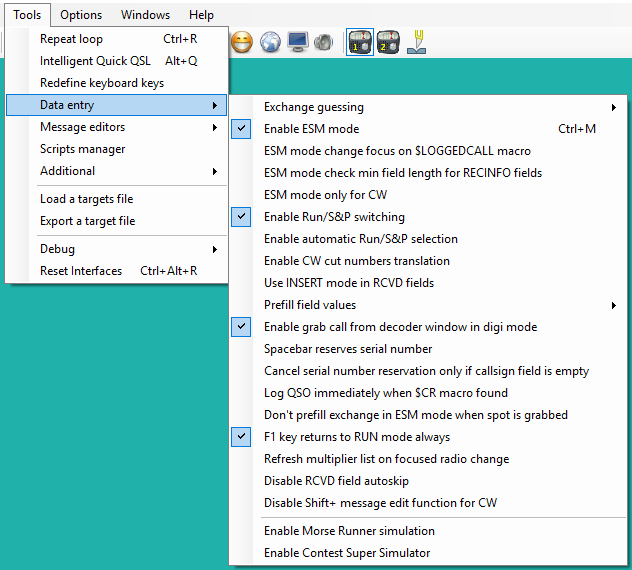This screenshot has height=570, width=632.
Task: Turn on CW cut numbers translation
Action: tap(428, 261)
